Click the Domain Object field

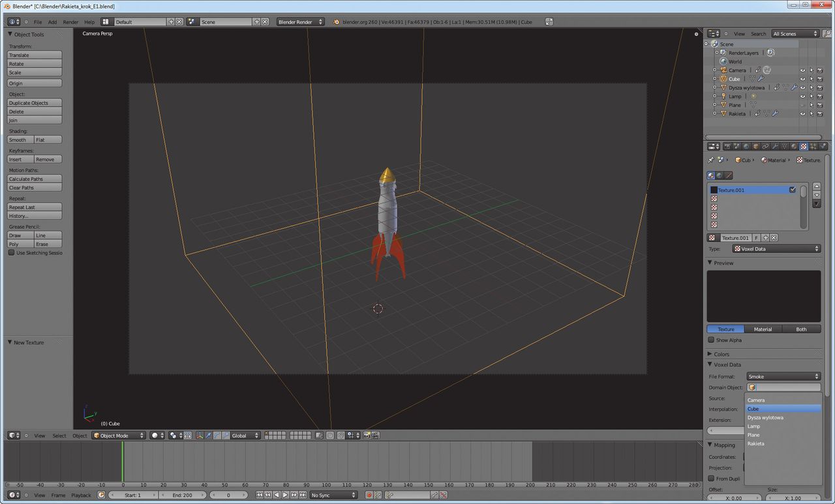[783, 387]
